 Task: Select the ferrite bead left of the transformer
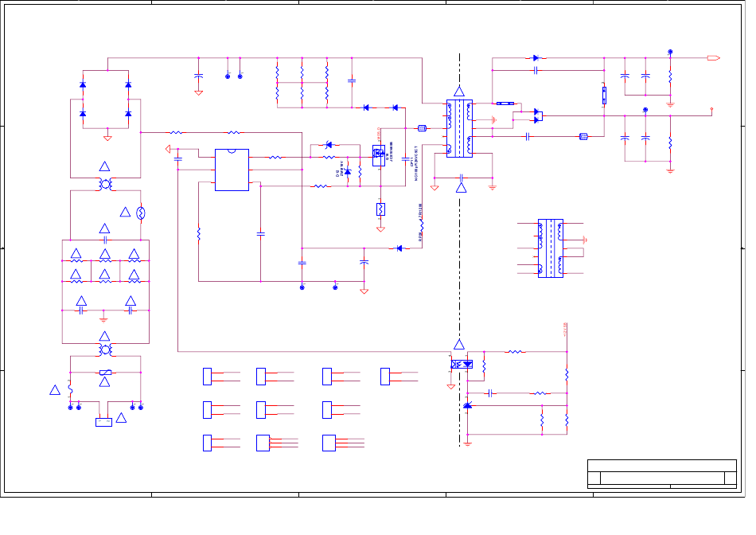(422, 128)
